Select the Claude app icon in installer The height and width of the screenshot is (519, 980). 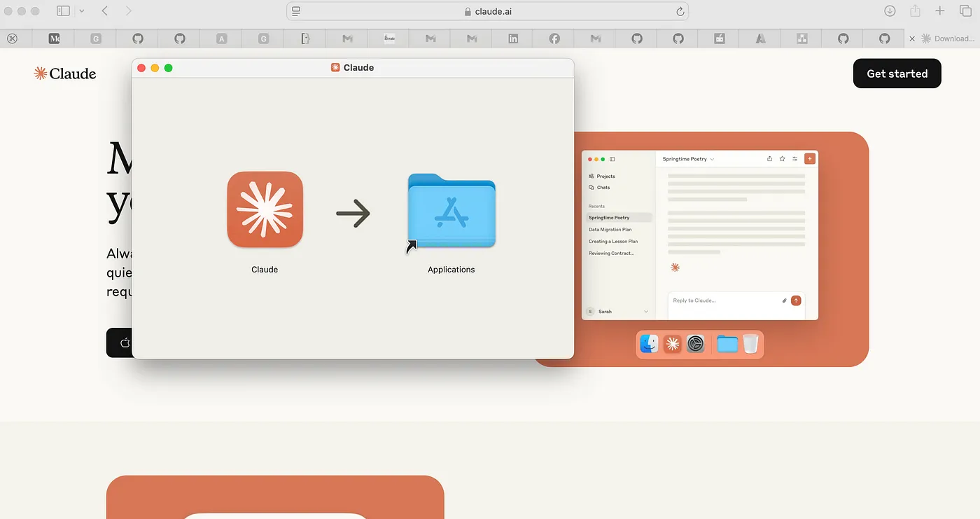[265, 209]
